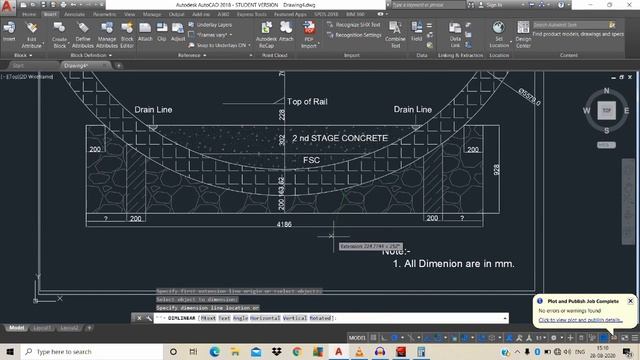This screenshot has width=640, height=360.
Task: Choose the Horizontal command option
Action: [x=265, y=318]
